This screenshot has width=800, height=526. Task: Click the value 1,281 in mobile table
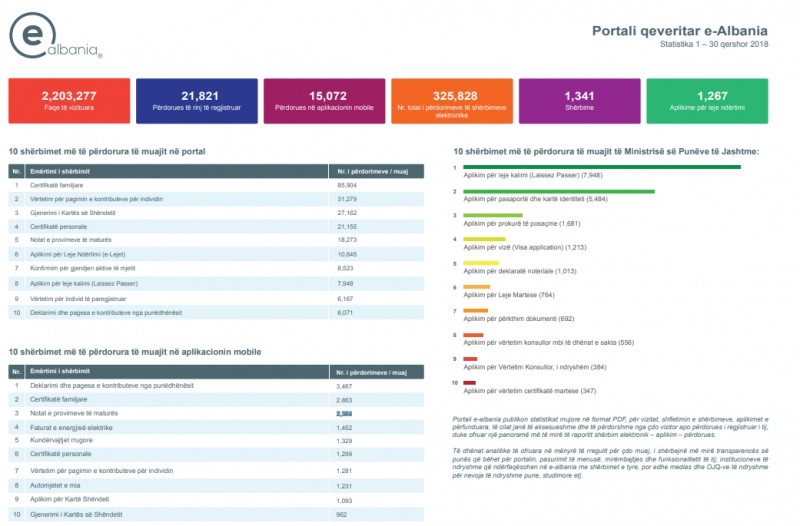[344, 470]
